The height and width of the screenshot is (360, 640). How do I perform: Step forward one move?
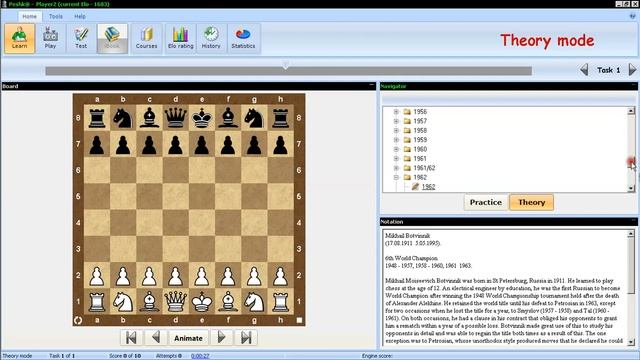221,338
